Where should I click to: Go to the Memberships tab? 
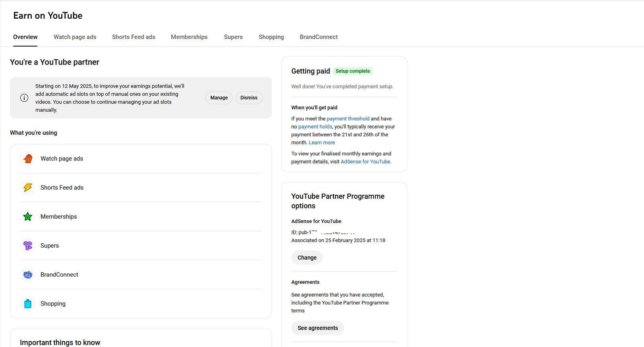click(x=189, y=37)
